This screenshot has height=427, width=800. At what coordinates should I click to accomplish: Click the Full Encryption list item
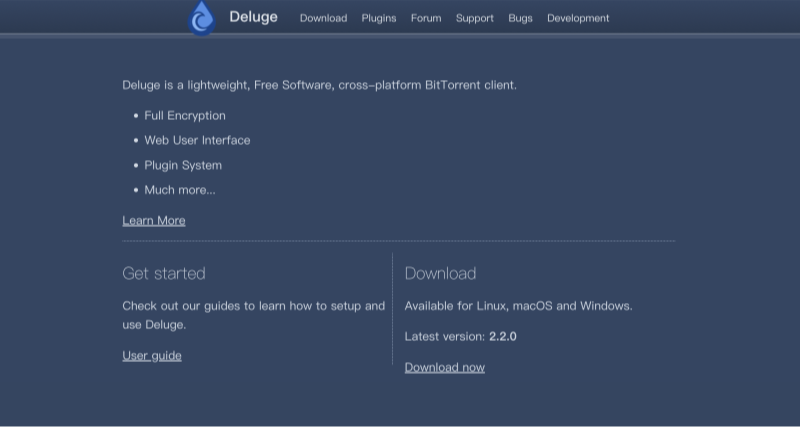tap(185, 116)
